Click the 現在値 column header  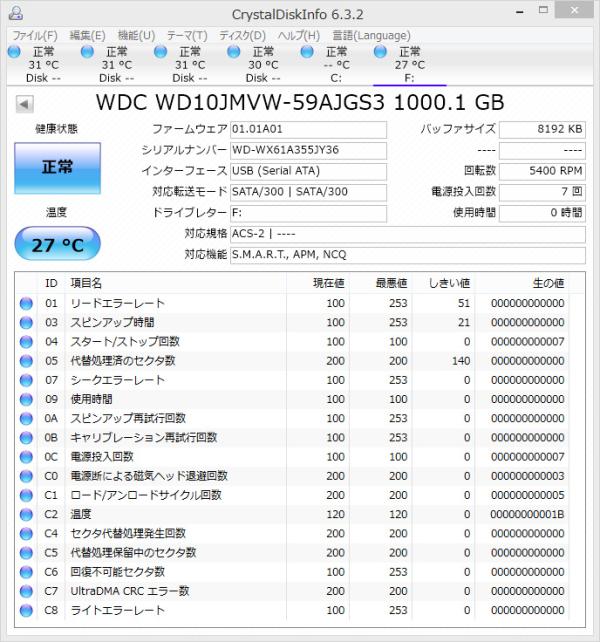tap(318, 283)
